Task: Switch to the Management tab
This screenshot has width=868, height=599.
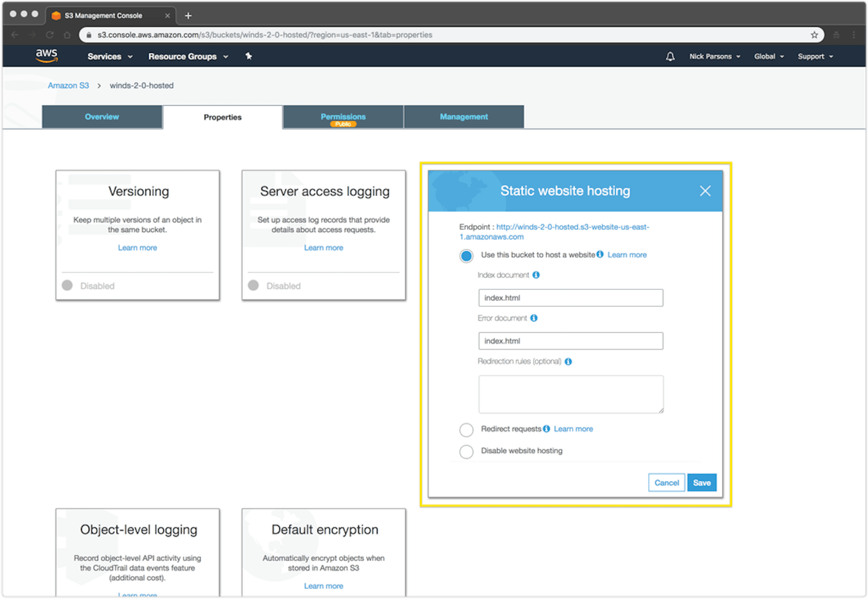Action: pos(464,117)
